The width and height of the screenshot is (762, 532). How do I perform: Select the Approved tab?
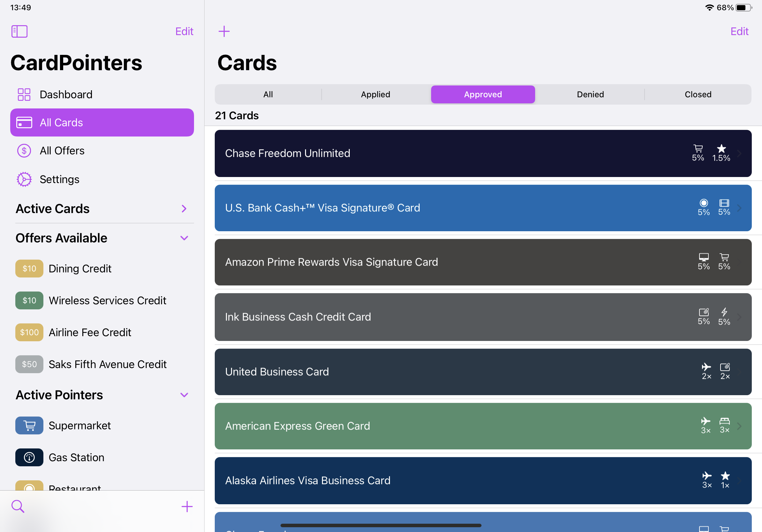pos(483,94)
